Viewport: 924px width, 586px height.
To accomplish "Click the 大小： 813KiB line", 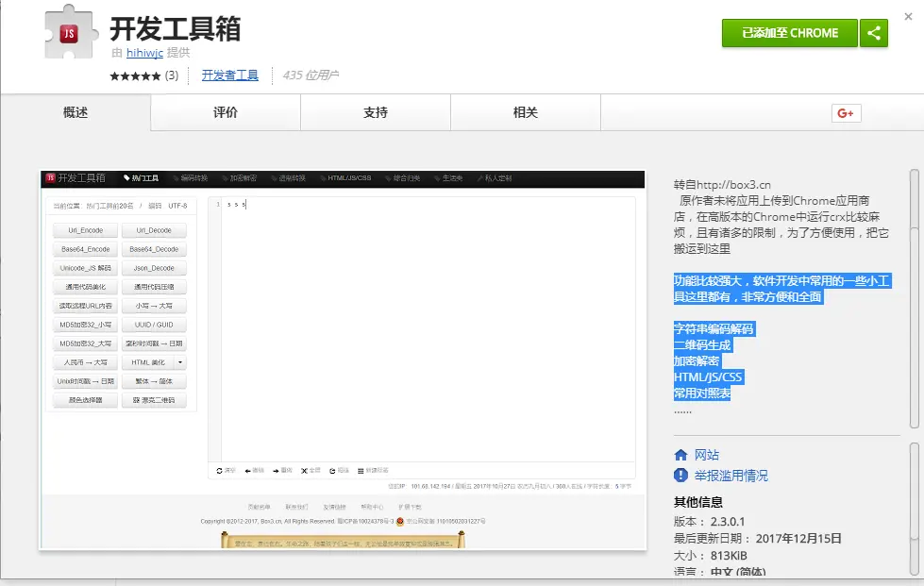I will pos(710,556).
